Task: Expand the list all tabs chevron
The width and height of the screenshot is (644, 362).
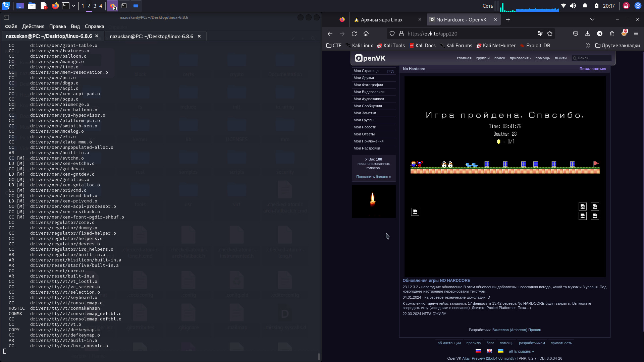Action: (592, 19)
